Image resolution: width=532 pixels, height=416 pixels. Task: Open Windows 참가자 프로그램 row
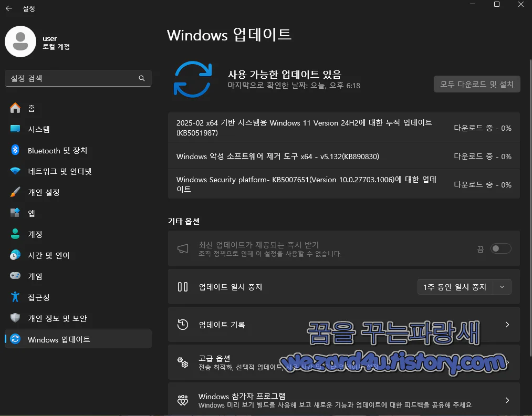pos(343,399)
